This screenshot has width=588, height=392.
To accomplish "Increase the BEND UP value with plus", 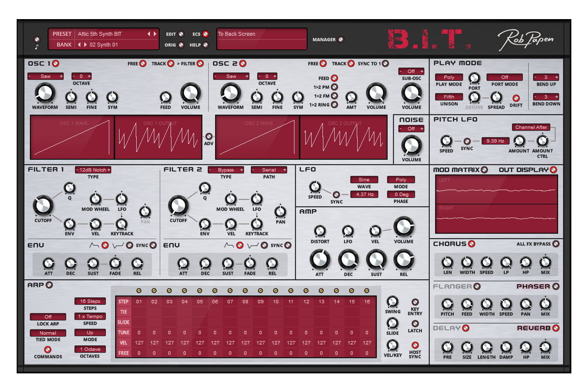I will 556,77.
